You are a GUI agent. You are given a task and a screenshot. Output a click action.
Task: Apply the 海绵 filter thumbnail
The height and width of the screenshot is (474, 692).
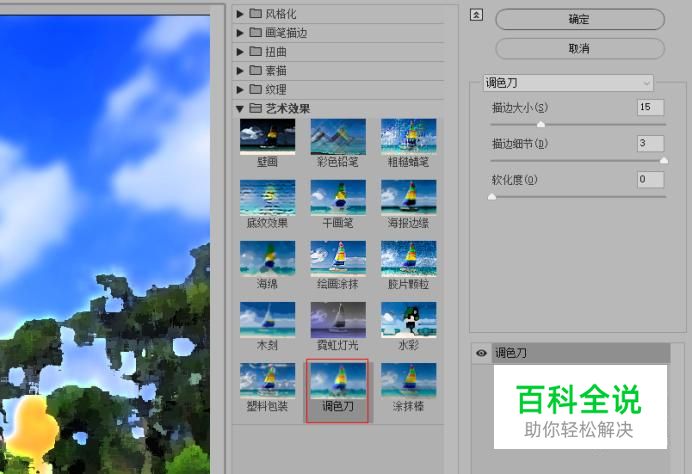click(x=267, y=259)
